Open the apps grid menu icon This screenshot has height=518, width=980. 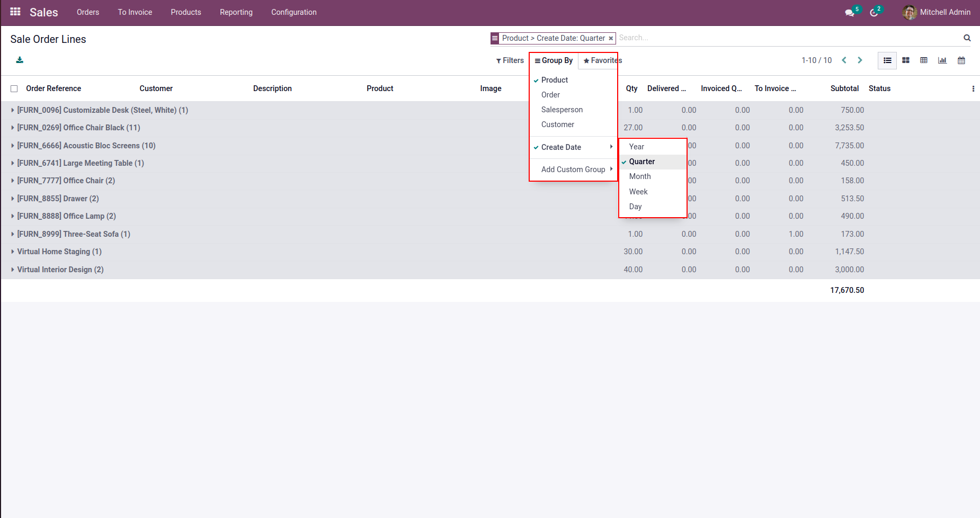coord(15,12)
